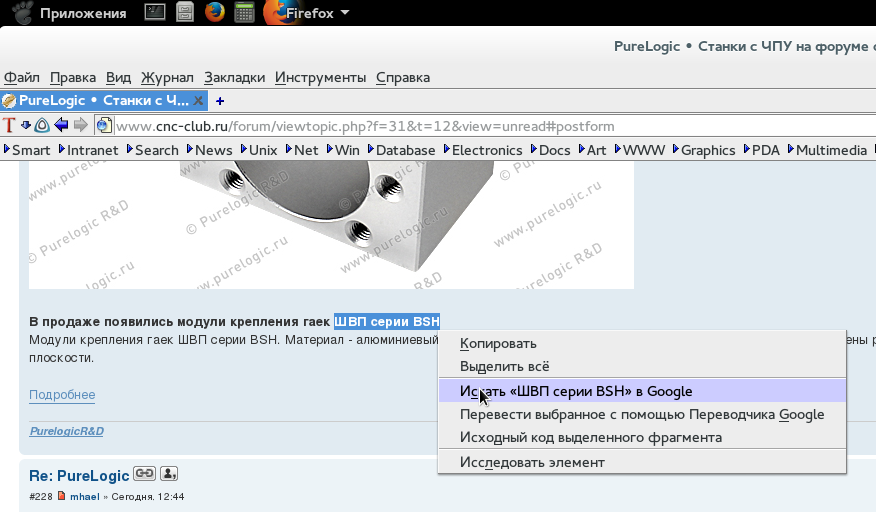Choose Исходный код выделенного фрагмента
This screenshot has width=876, height=512.
click(642, 437)
